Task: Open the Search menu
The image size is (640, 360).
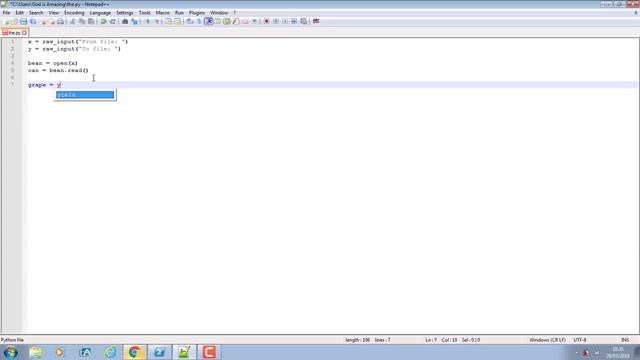Action: tap(36, 13)
